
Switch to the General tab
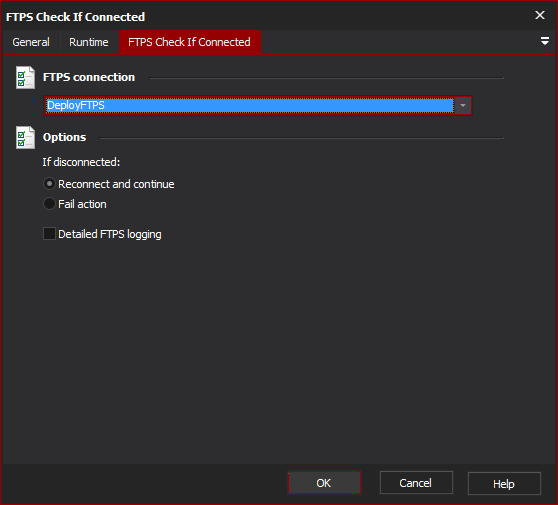pos(31,42)
